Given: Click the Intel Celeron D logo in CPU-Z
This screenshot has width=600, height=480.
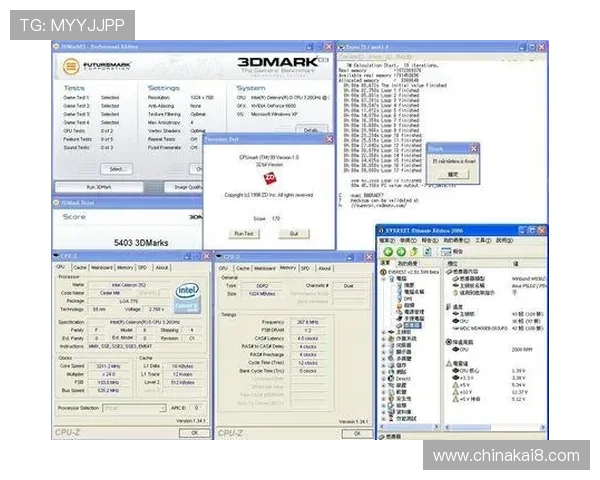Looking at the screenshot, I should point(188,297).
